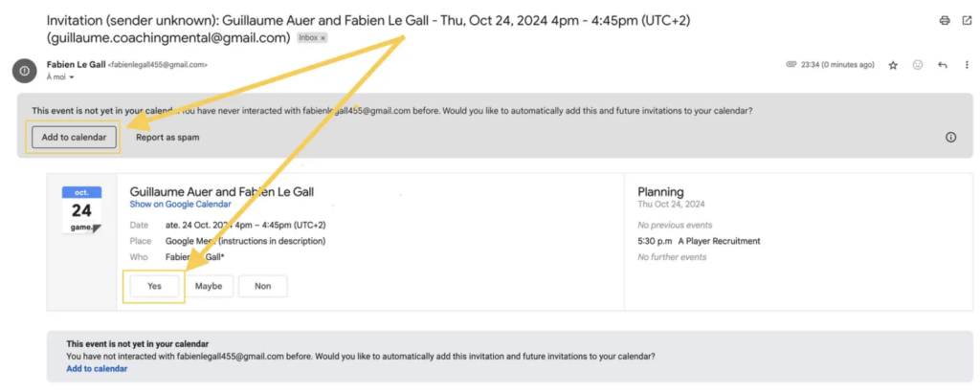Star this email from Fabien Le Gall
Viewport: 980px width, 392px height.
click(x=893, y=65)
